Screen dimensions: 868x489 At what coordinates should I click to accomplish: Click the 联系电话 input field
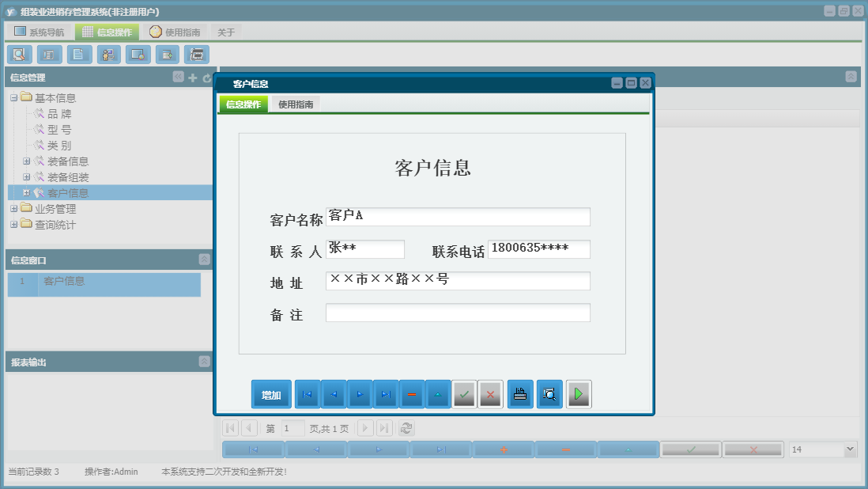(539, 248)
